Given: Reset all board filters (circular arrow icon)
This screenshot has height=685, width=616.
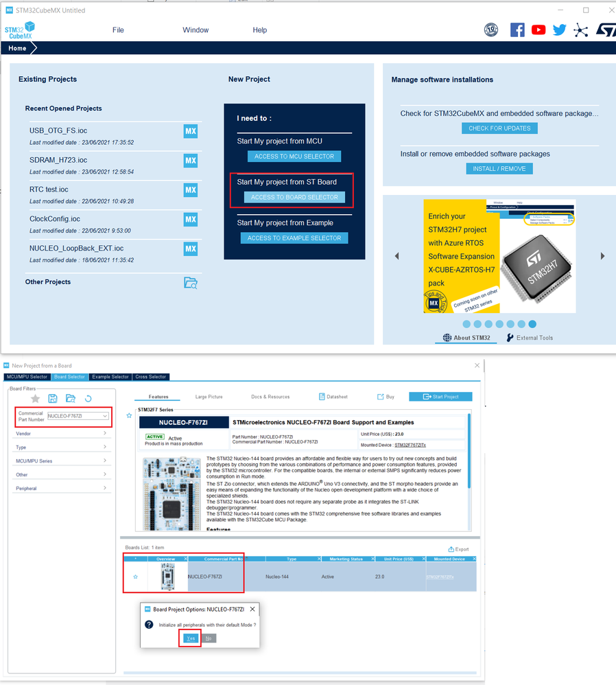Looking at the screenshot, I should (88, 398).
